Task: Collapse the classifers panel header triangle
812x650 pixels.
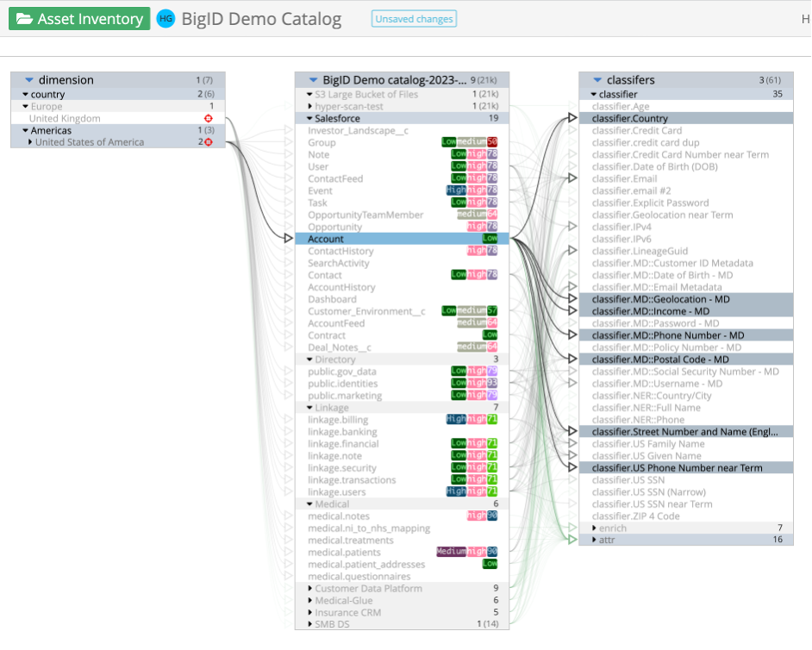Action: (597, 80)
